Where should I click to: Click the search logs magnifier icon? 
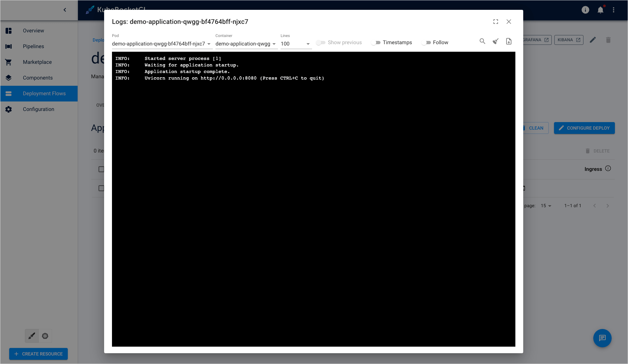pyautogui.click(x=482, y=41)
